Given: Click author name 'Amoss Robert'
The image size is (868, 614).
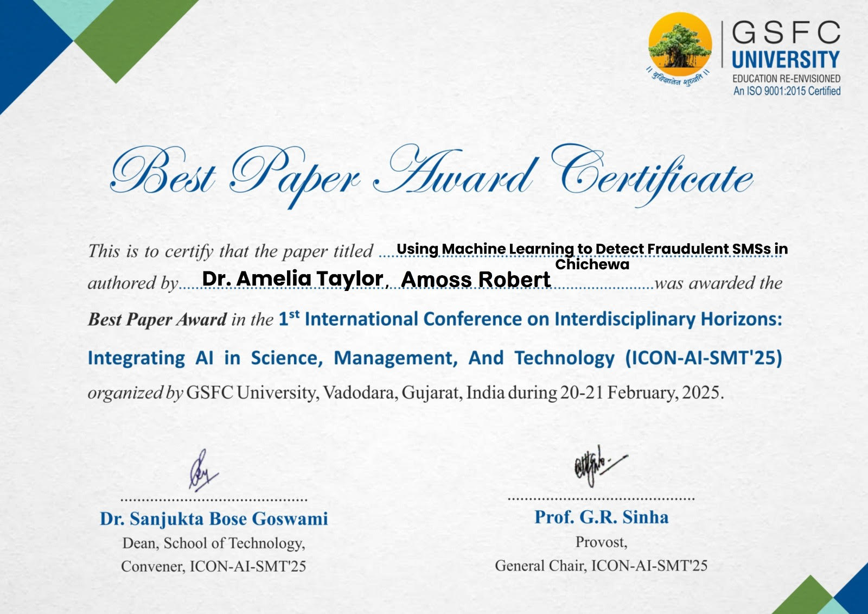Looking at the screenshot, I should point(476,280).
